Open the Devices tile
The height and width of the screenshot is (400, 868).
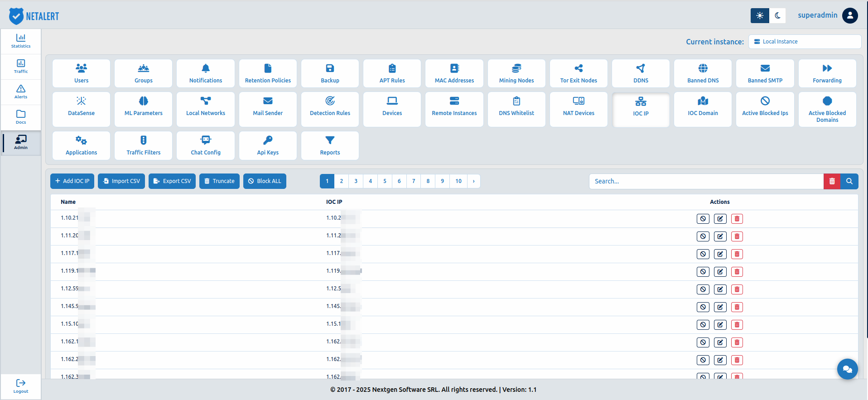[x=392, y=109]
